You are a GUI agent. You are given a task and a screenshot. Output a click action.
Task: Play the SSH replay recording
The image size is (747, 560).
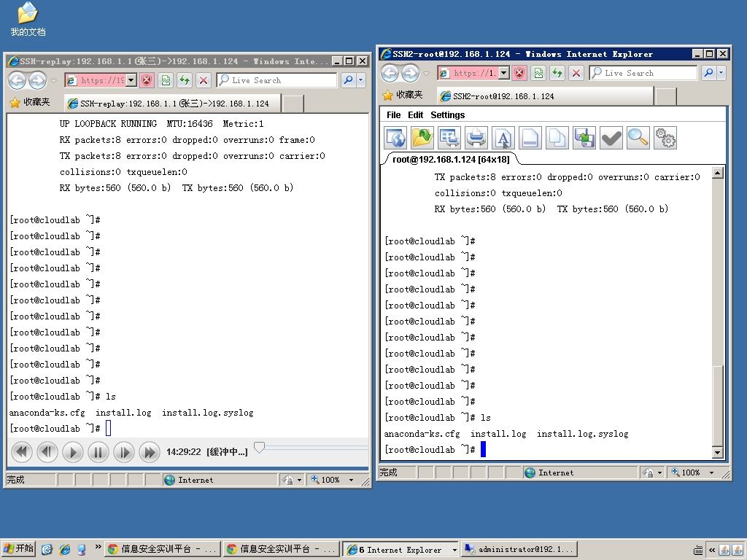tap(73, 452)
